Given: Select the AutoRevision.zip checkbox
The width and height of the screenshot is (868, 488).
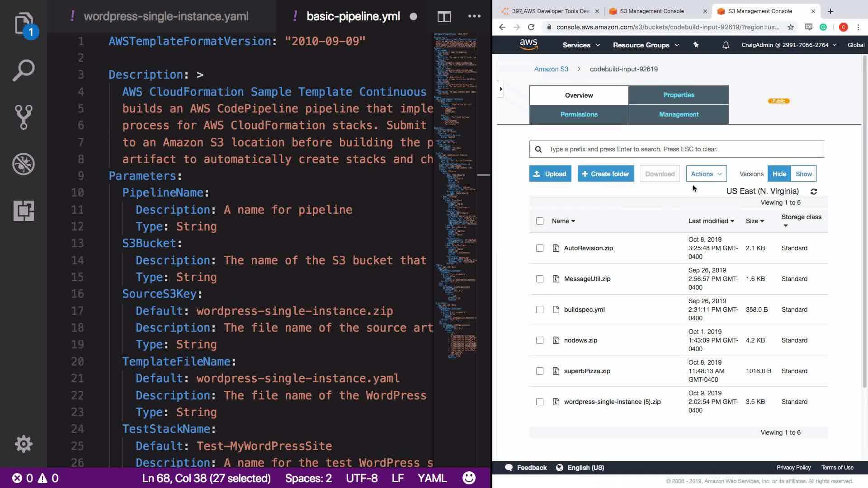Looking at the screenshot, I should 540,248.
